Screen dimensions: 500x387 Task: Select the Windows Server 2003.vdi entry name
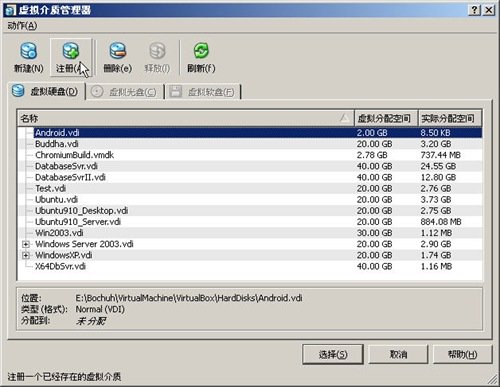point(84,244)
